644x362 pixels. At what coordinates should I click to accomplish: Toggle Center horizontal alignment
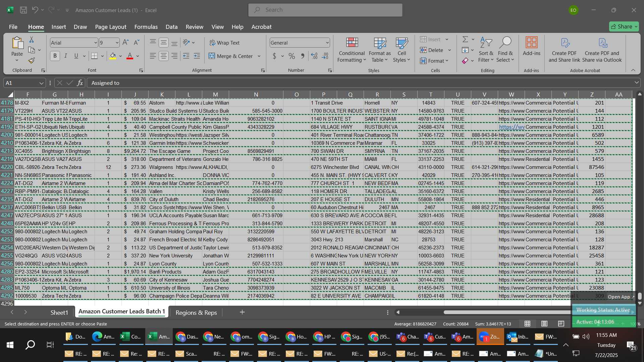point(164,56)
